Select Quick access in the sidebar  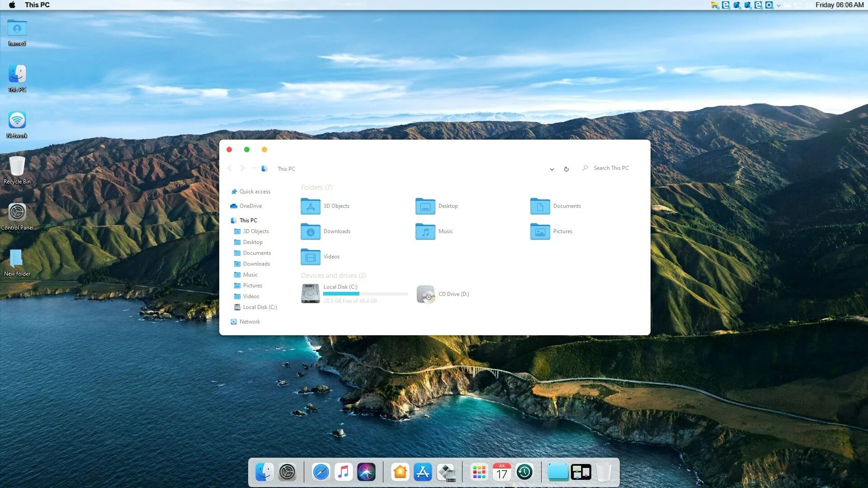pyautogui.click(x=255, y=192)
